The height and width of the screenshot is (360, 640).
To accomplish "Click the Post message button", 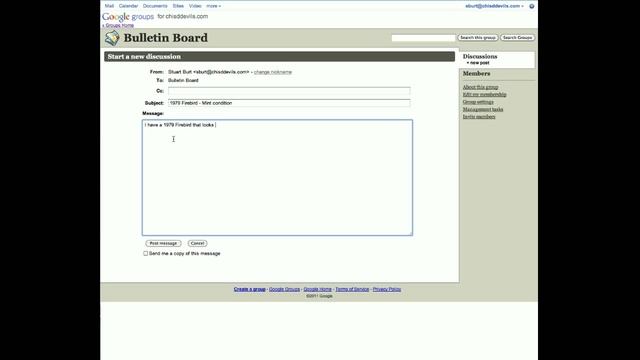I will [x=163, y=243].
